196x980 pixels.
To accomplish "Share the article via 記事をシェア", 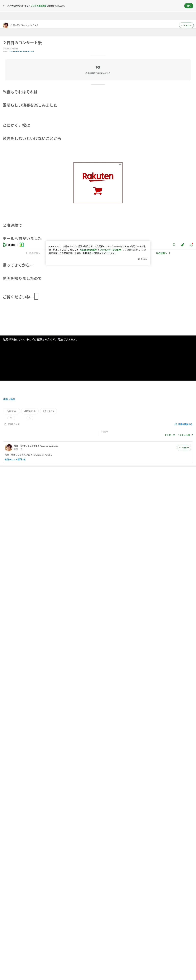I will pos(12,424).
